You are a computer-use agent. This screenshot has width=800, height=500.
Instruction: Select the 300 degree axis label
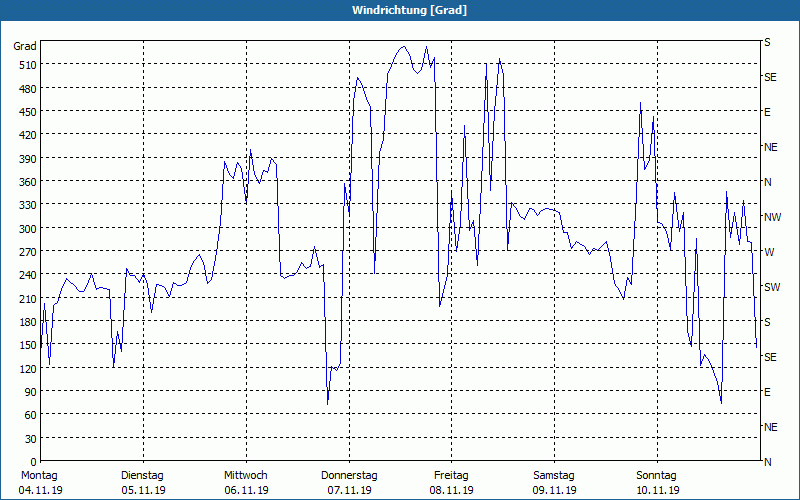pos(28,229)
